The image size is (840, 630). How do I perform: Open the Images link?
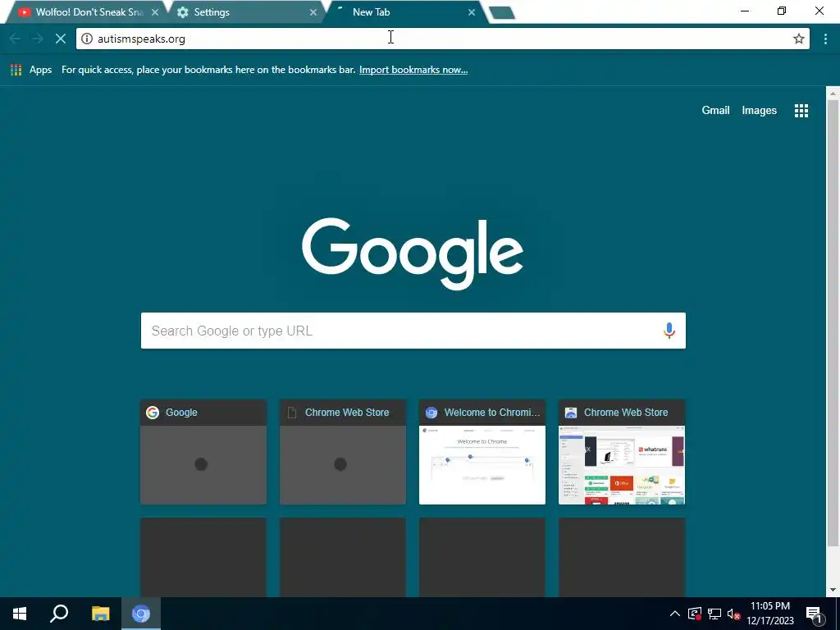pyautogui.click(x=759, y=111)
